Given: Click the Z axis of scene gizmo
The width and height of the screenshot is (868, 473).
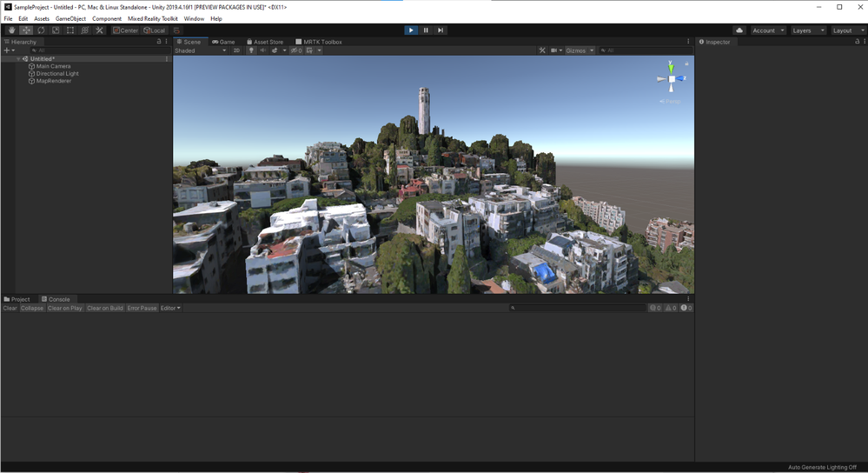Looking at the screenshot, I should 681,78.
